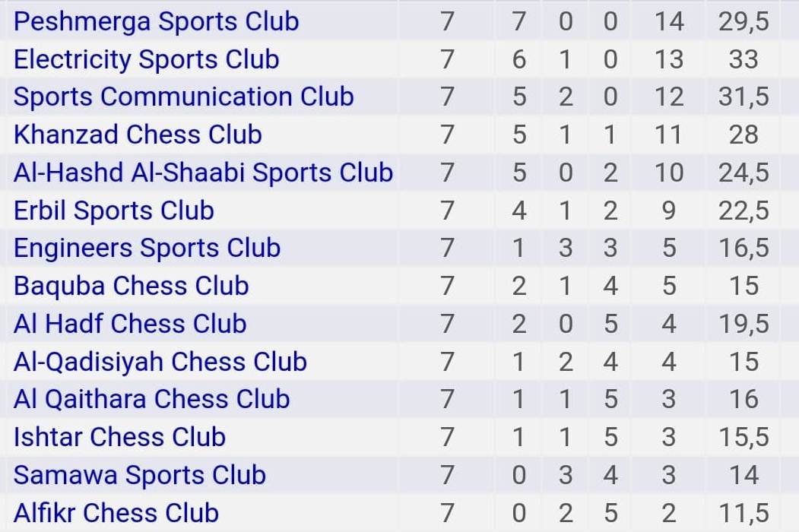799x532 pixels.
Task: Open the Baquba Chess Club link
Action: (131, 286)
